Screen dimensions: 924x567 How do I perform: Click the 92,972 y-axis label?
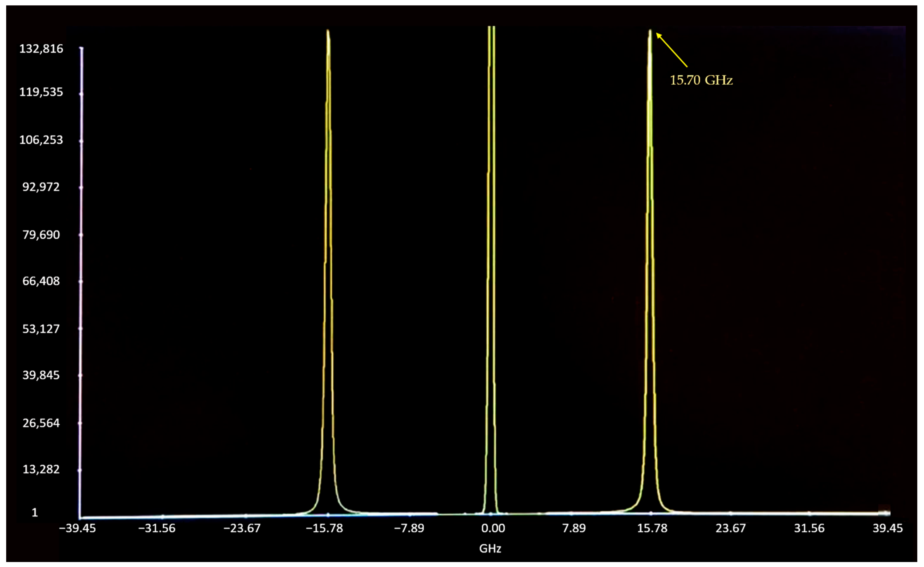pos(41,187)
